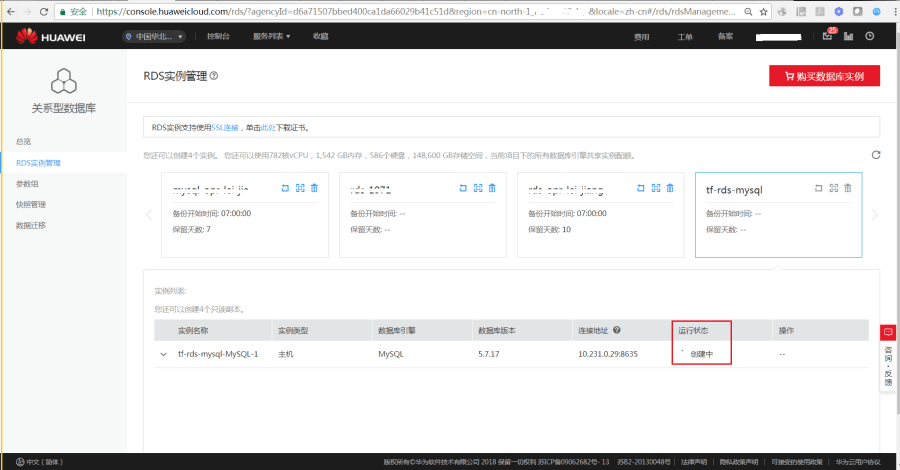This screenshot has width=900, height=470.
Task: Click the 实例名称 column header
Action: pos(193,331)
